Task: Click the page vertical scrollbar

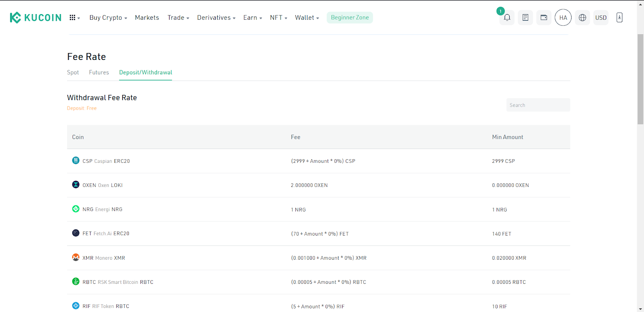Action: [x=640, y=80]
